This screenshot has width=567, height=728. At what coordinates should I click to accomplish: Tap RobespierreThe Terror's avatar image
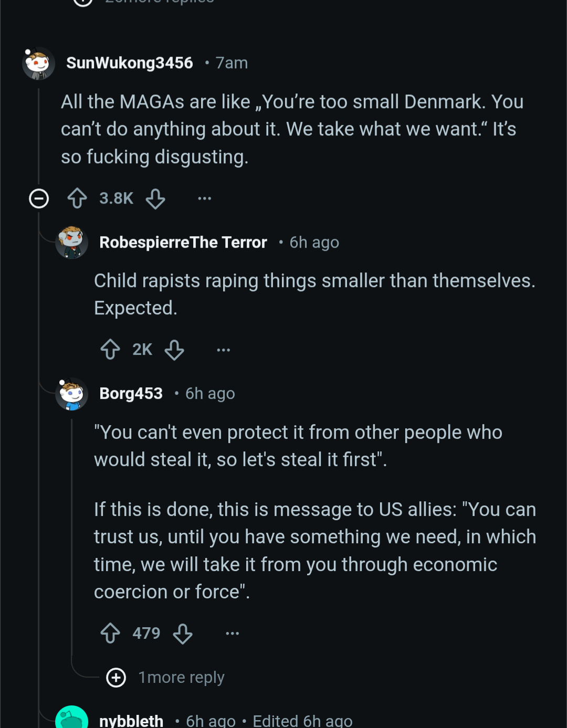point(72,242)
